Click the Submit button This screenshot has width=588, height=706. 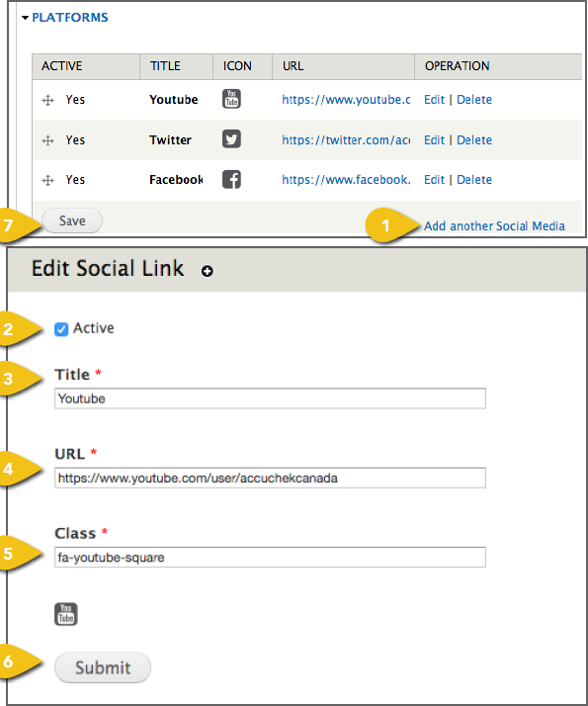pos(103,667)
